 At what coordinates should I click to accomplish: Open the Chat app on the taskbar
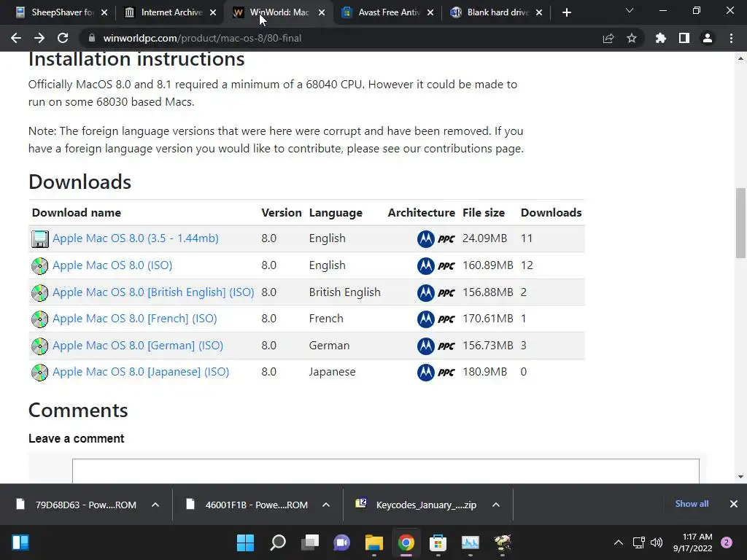click(x=341, y=542)
